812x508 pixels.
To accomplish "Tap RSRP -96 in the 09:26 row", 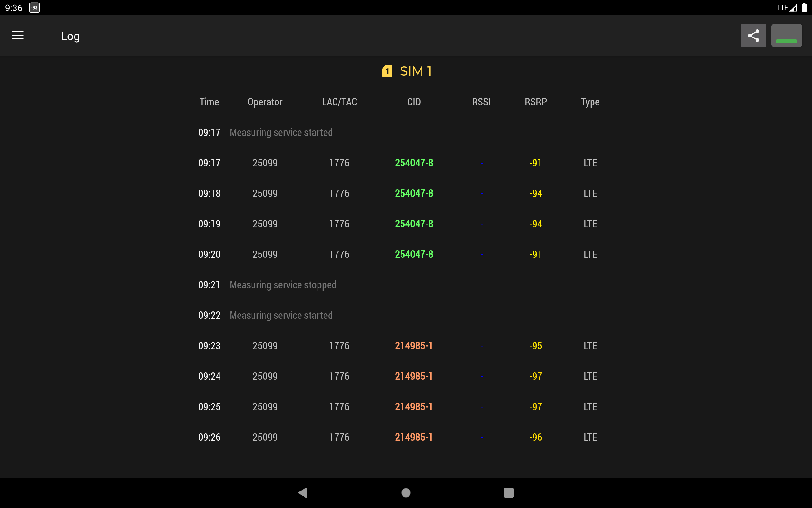I will click(535, 437).
